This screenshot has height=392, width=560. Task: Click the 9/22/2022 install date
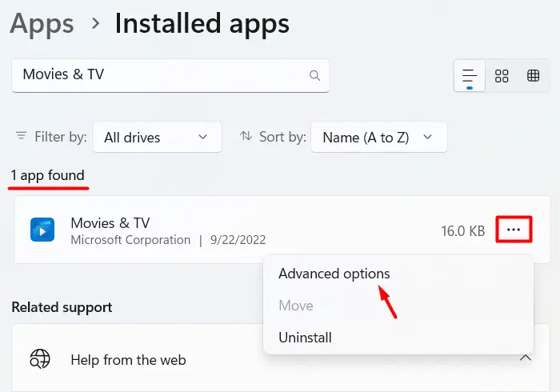coord(238,239)
